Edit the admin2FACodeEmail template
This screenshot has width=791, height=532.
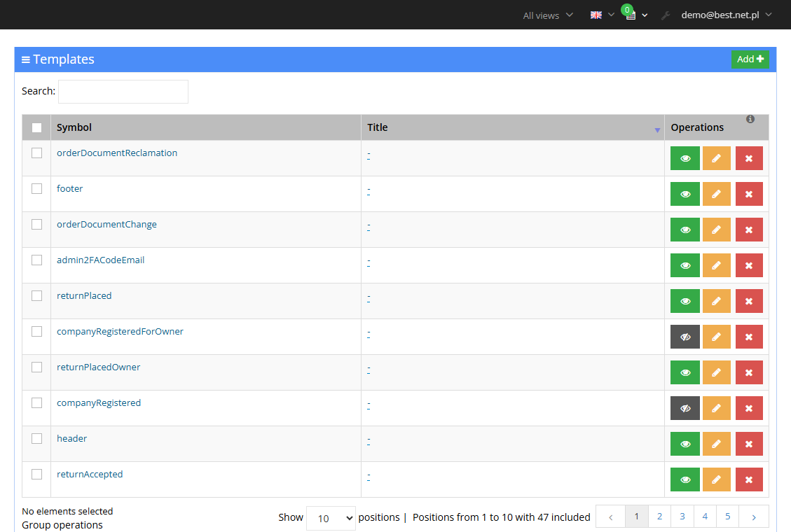(716, 265)
